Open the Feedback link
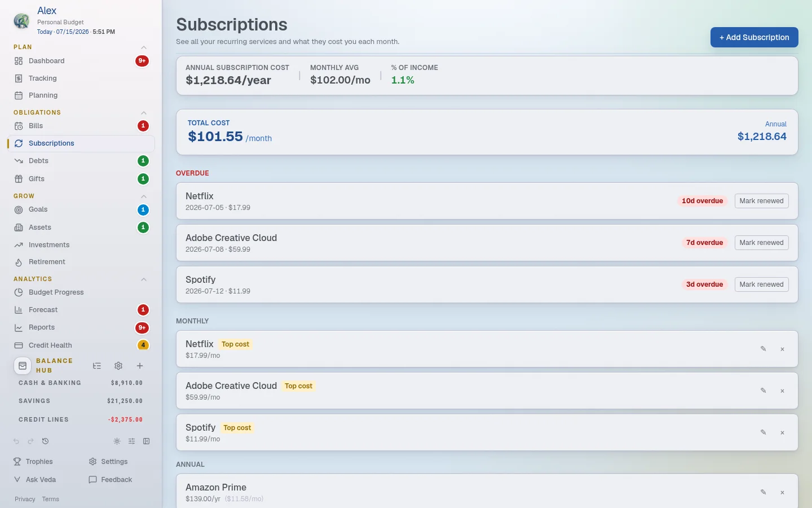The width and height of the screenshot is (812, 508). point(111,480)
